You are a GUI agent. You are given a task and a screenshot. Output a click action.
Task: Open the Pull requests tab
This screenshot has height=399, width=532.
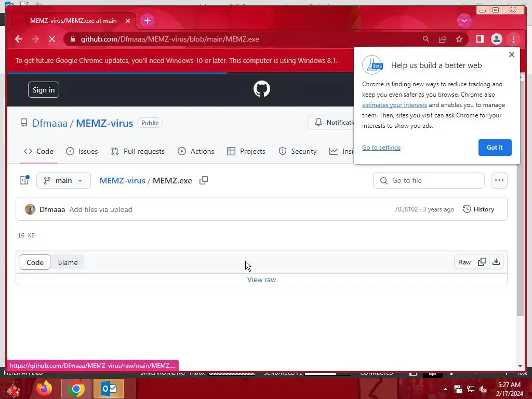tap(138, 151)
